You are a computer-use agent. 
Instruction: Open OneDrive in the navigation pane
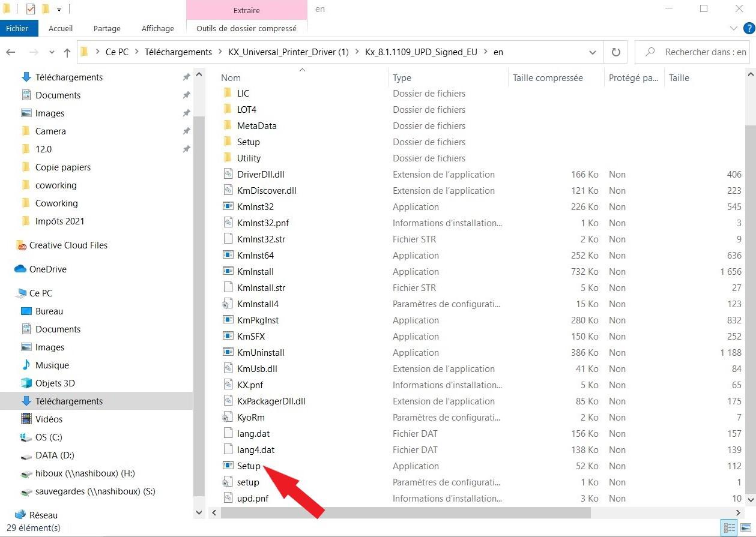47,269
